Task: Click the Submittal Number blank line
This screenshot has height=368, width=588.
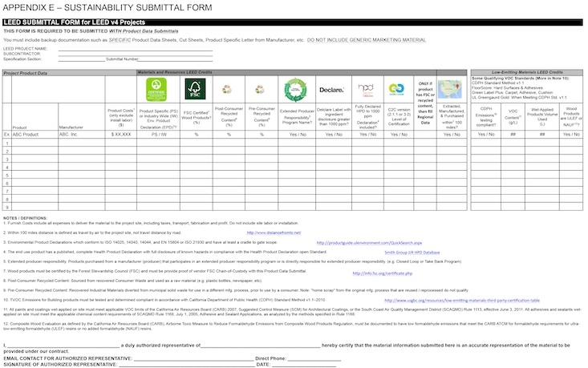Action: pyautogui.click(x=176, y=59)
